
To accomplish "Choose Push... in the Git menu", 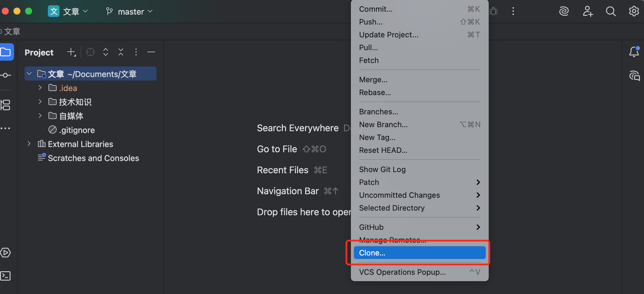I will click(x=371, y=22).
